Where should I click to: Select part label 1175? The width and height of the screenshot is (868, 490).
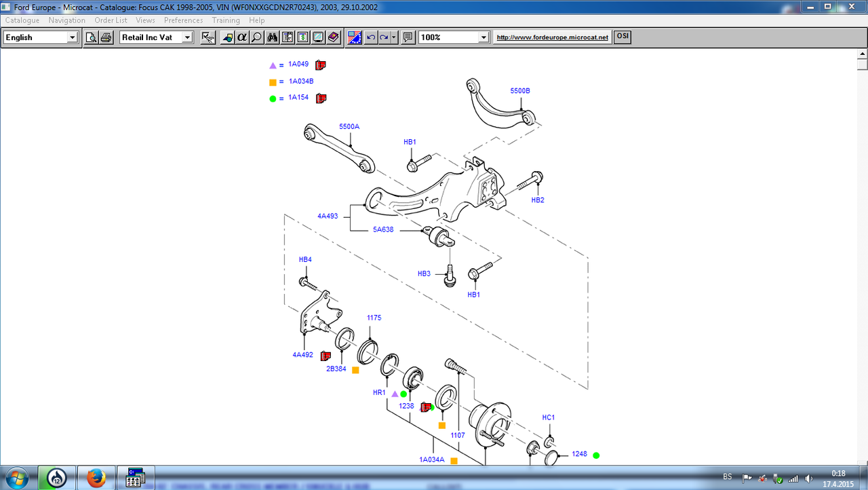[374, 318]
